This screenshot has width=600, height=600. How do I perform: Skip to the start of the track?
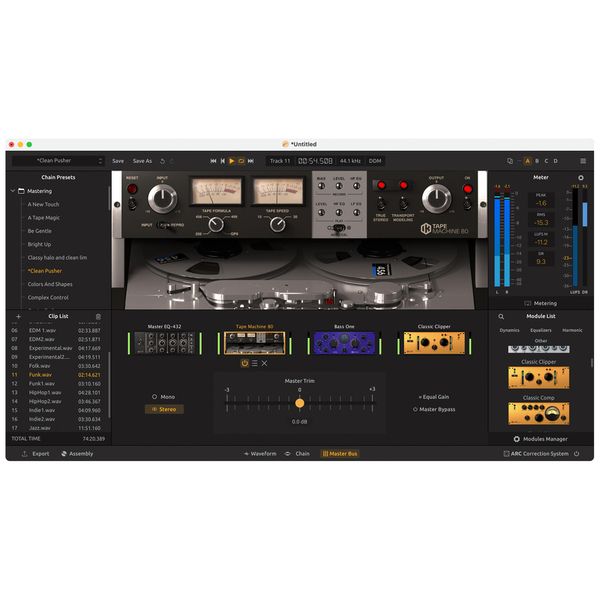(213, 161)
